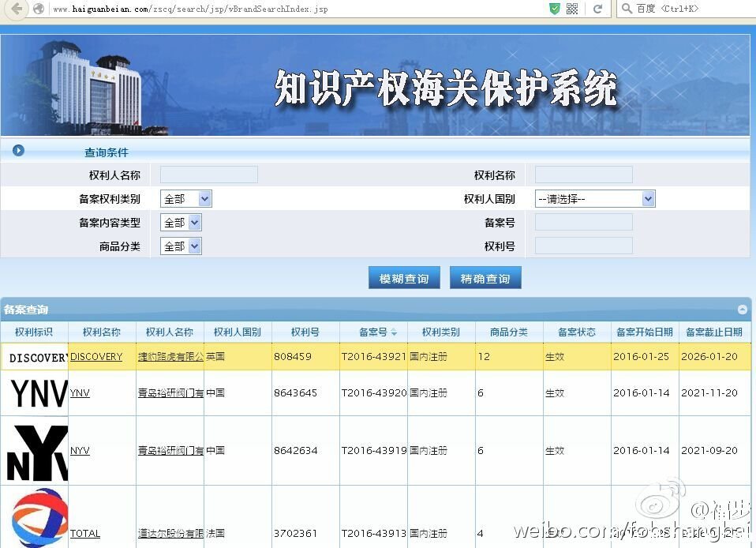756x548 pixels.
Task: Click the 权利类别 column header
Action: pyautogui.click(x=441, y=332)
